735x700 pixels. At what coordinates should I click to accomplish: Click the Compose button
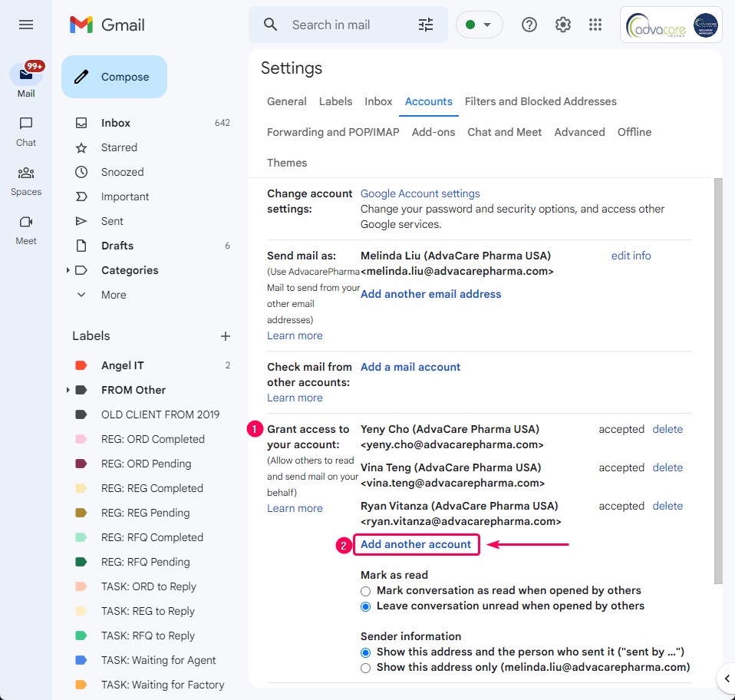pyautogui.click(x=114, y=77)
